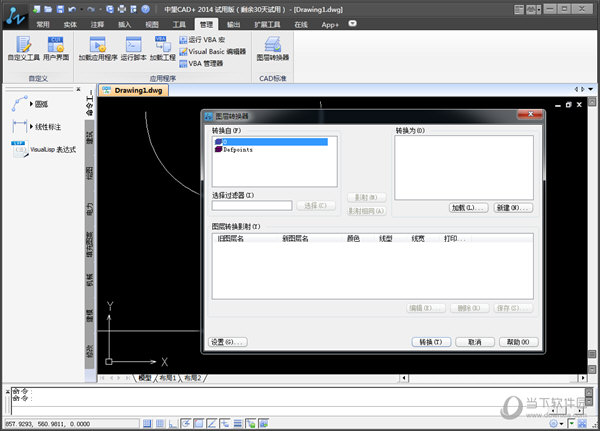
Task: Switch to the 注释 ribbon tab
Action: 97,24
